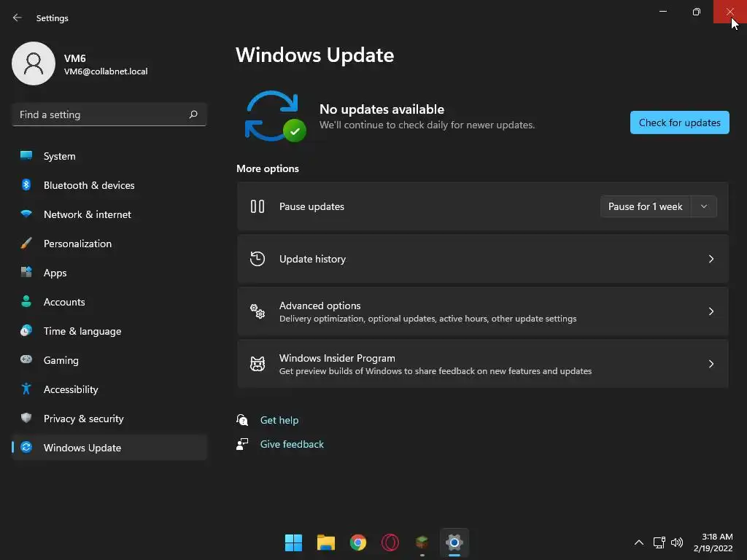Open the Get help link

click(279, 420)
